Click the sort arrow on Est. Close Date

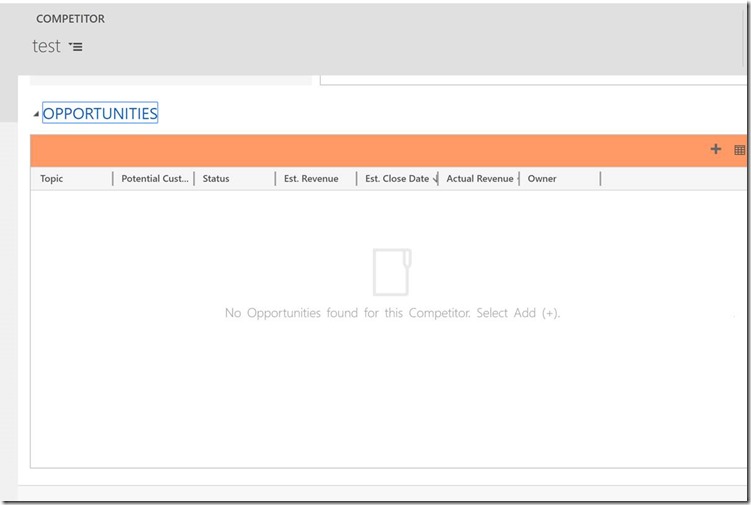(435, 180)
